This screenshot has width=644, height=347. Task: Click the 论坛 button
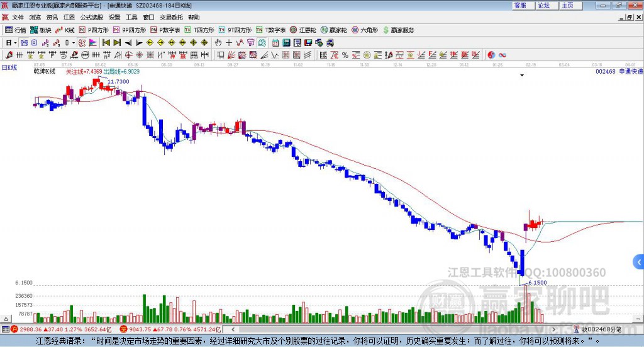coord(547,5)
